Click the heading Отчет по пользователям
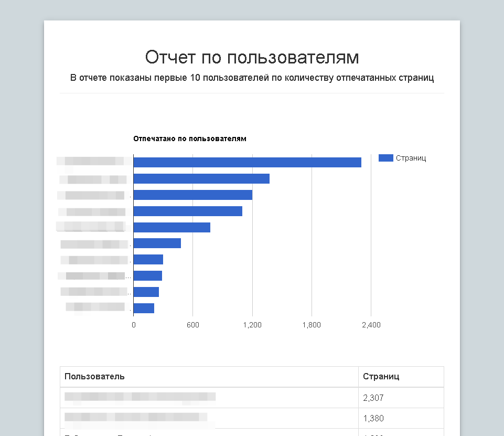504x436 pixels. 252,57
